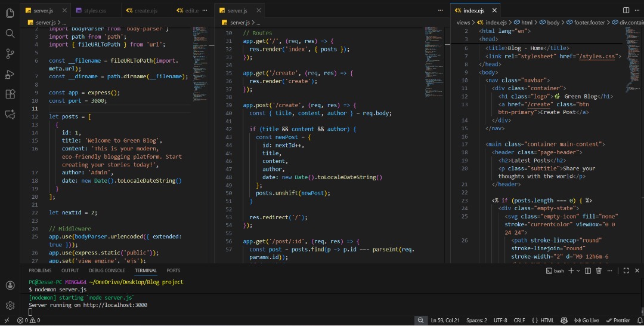Open notifications bell in status bar

click(x=639, y=320)
